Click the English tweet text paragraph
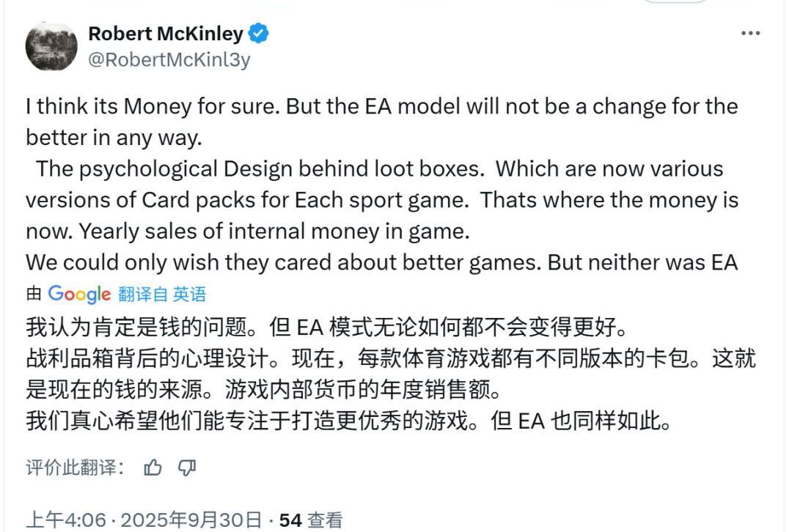Screen dimensions: 792x532 (381, 183)
